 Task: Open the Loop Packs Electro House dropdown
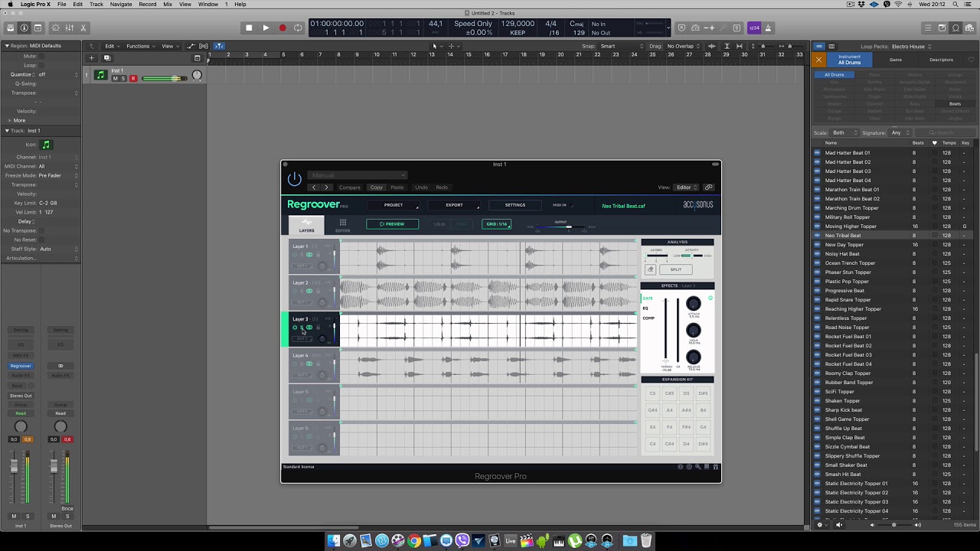(x=912, y=46)
